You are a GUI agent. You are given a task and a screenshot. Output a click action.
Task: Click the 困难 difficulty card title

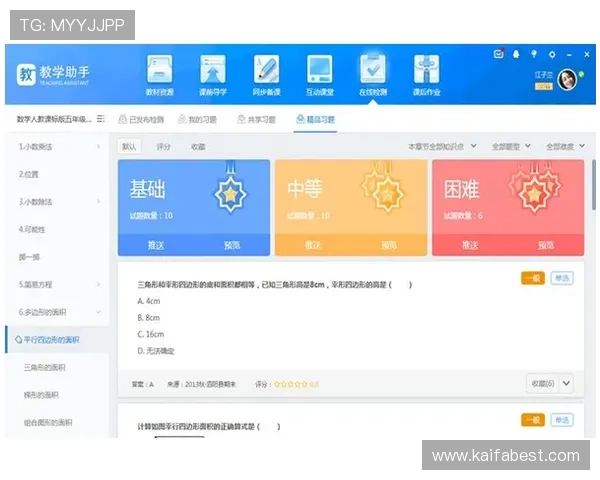point(461,189)
